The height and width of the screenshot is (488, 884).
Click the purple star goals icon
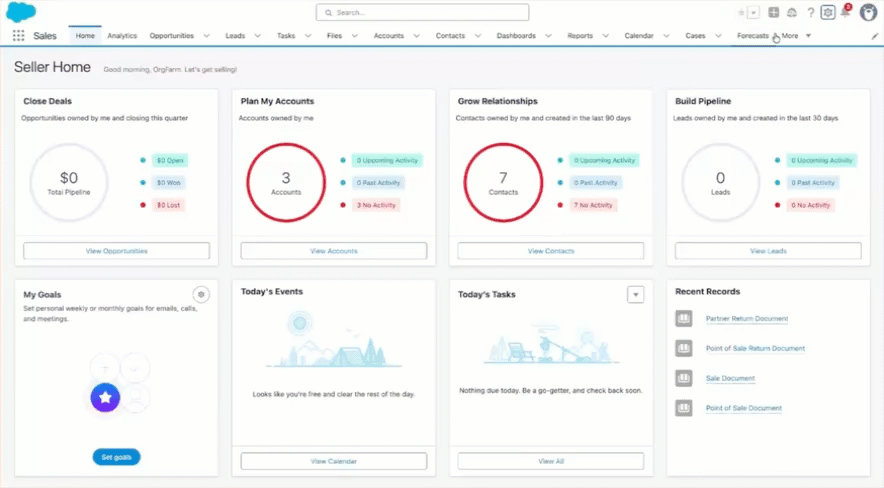click(x=105, y=397)
